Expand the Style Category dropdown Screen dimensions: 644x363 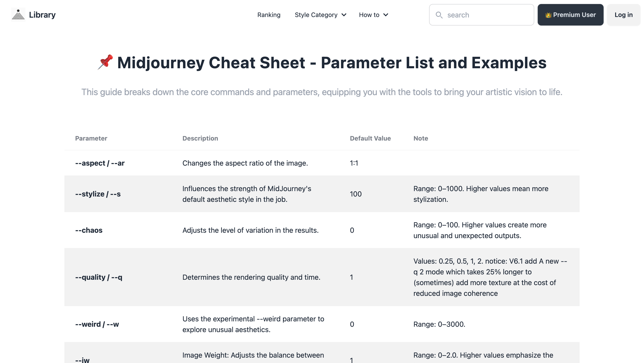point(320,15)
